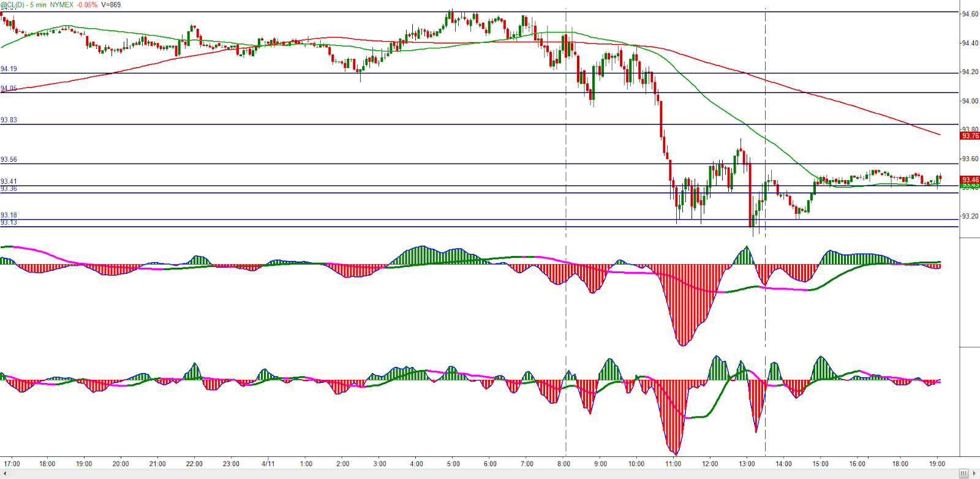Select the 93.41 horizontal line label

coord(9,181)
